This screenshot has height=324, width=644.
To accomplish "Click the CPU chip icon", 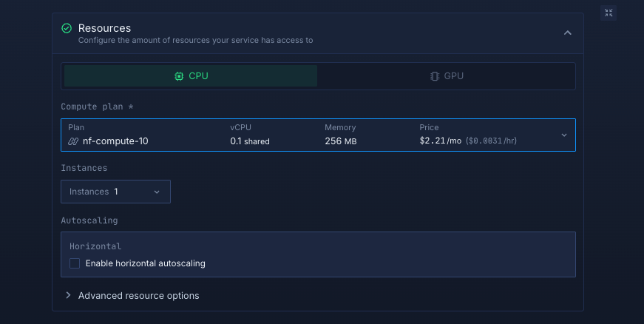I will pos(179,76).
